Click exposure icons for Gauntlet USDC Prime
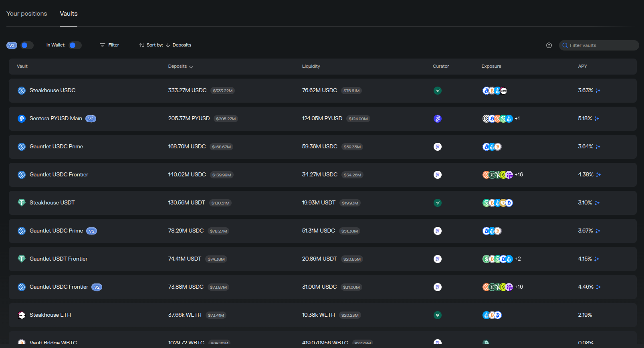Screen dimensions: 644x348 tap(492, 147)
